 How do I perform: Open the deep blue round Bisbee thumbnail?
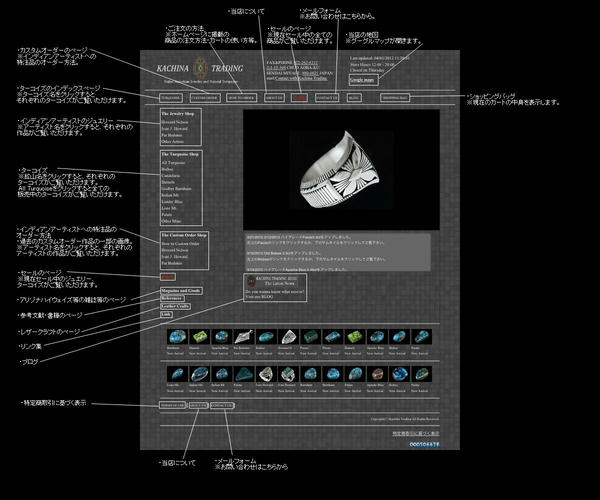[399, 374]
